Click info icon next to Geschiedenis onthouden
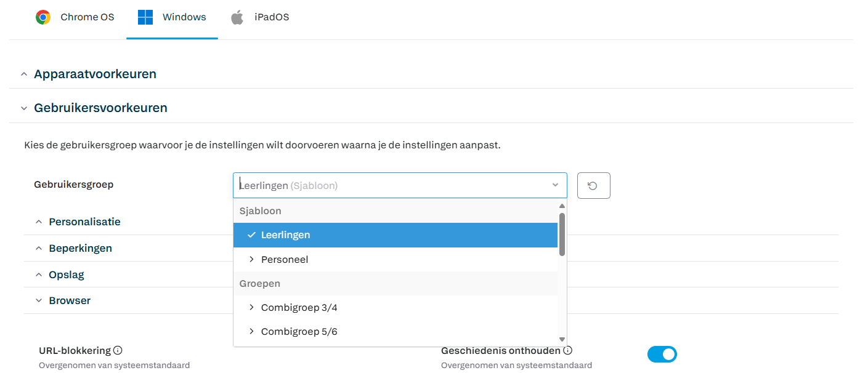Viewport: 868px width, 373px height. coord(568,350)
